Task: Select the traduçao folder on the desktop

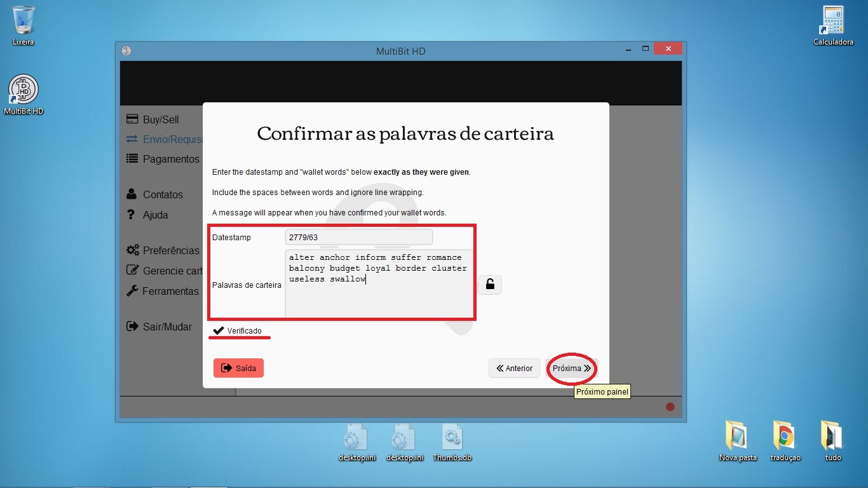Action: [785, 440]
